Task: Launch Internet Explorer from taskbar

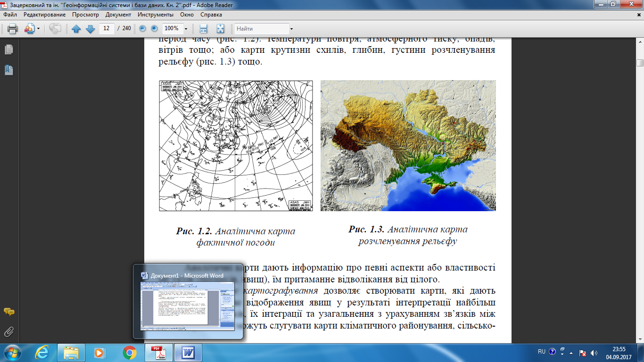Action: 42,353
